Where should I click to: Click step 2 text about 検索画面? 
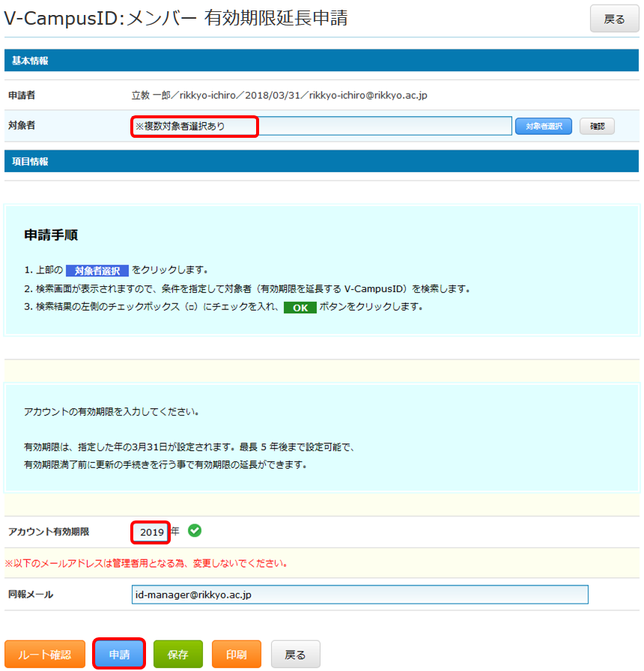point(247,289)
